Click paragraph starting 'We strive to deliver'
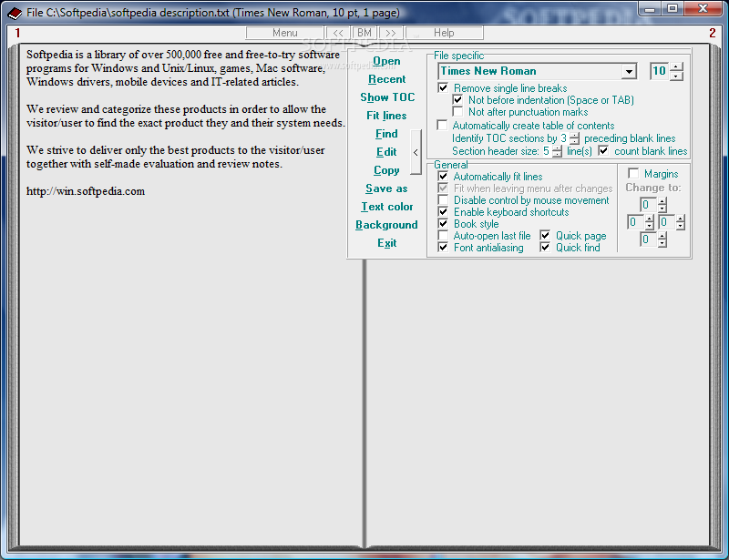Viewport: 729px width, 560px height. [175, 158]
